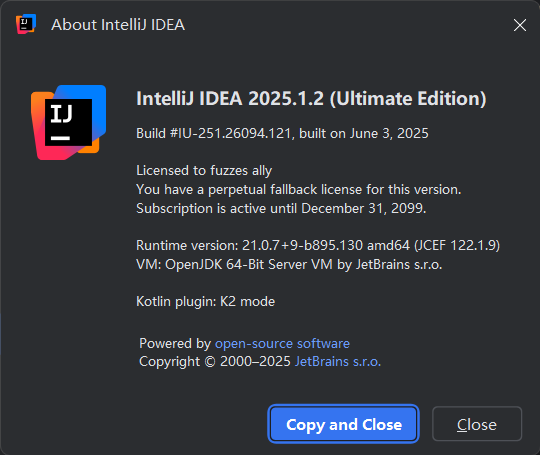Click the Kotlin plugin: K2 mode text
The height and width of the screenshot is (455, 540).
point(205,302)
